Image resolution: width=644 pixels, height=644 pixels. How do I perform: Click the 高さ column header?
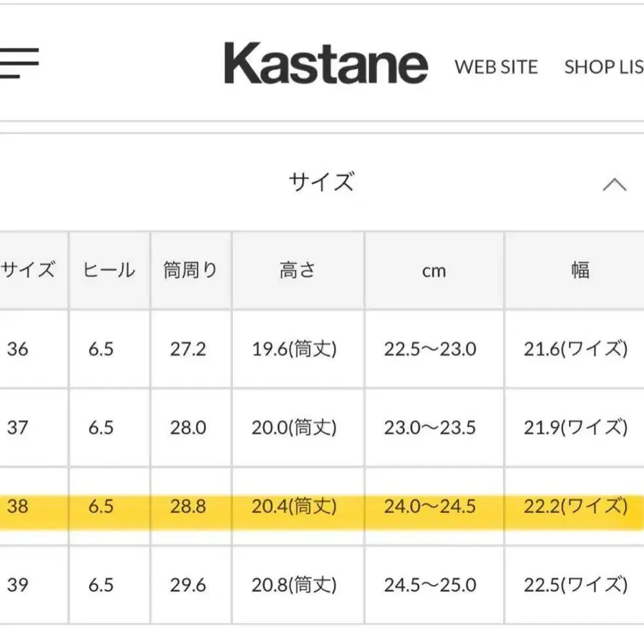297,270
